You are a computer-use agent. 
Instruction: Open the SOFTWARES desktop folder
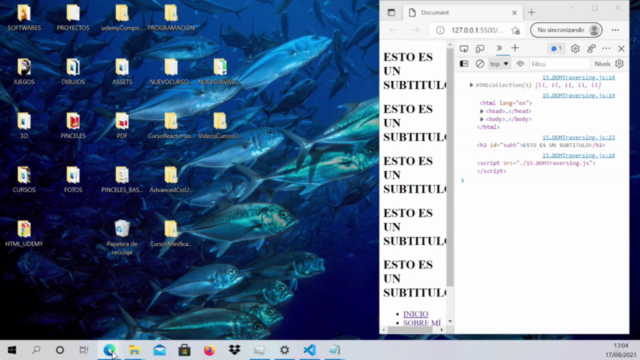24,18
